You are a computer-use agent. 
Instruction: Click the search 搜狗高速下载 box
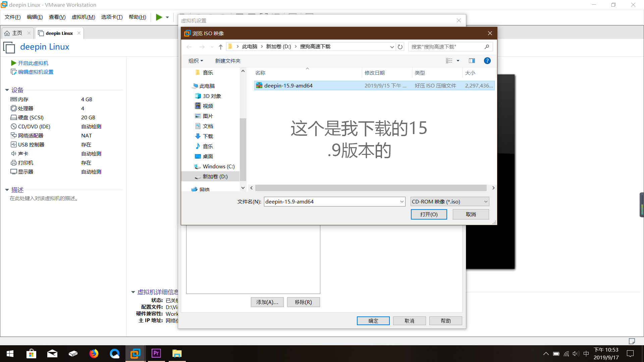(x=450, y=47)
